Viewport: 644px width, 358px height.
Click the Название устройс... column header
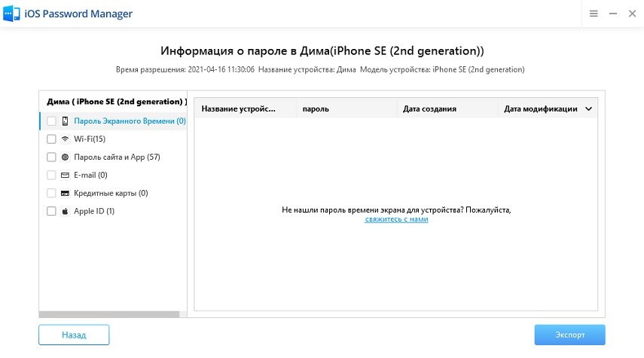[246, 109]
